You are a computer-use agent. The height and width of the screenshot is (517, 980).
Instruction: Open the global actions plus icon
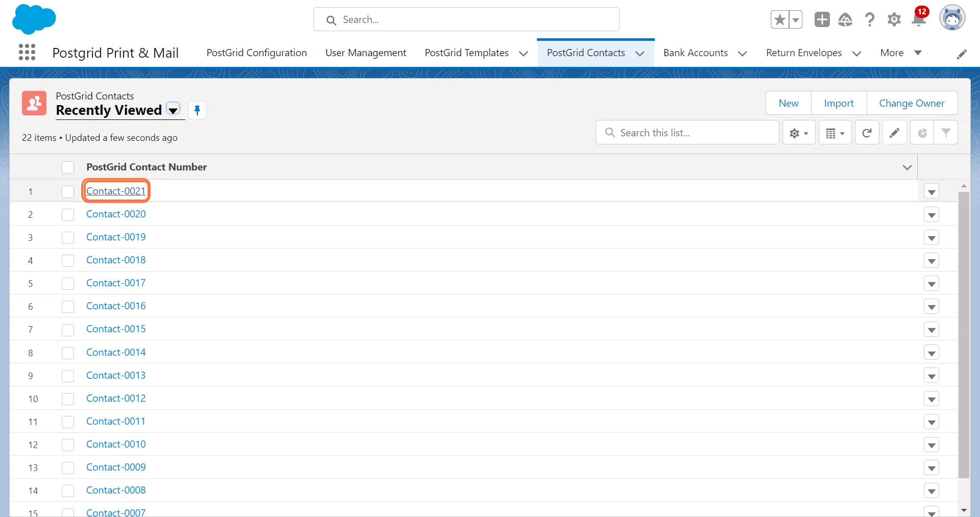pyautogui.click(x=822, y=20)
